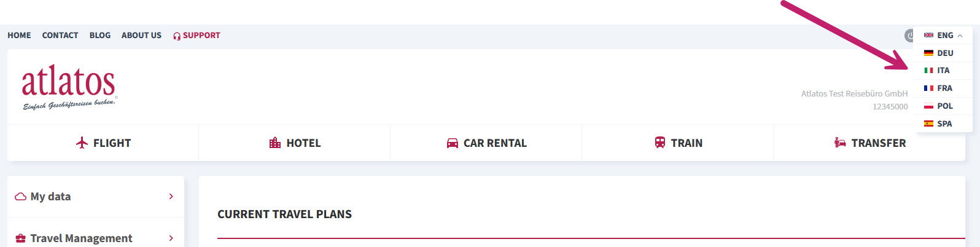980x247 pixels.
Task: Click the headset icon next to SUPPORT
Action: click(x=177, y=36)
